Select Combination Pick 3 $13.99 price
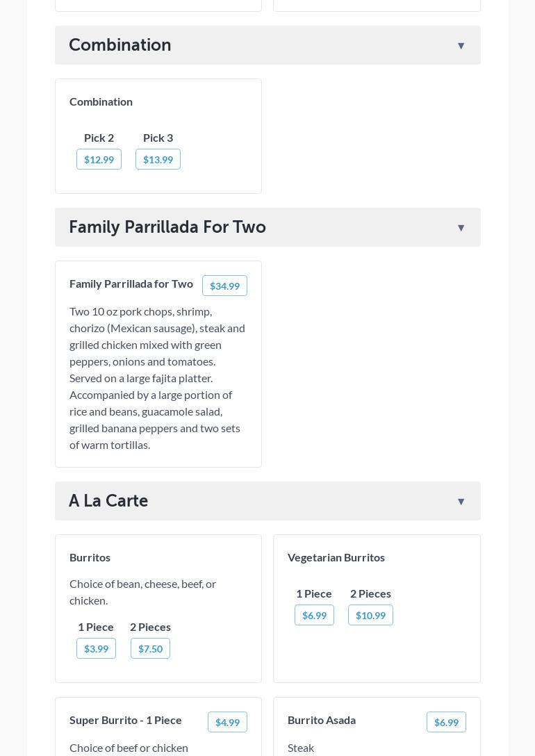 tap(158, 160)
